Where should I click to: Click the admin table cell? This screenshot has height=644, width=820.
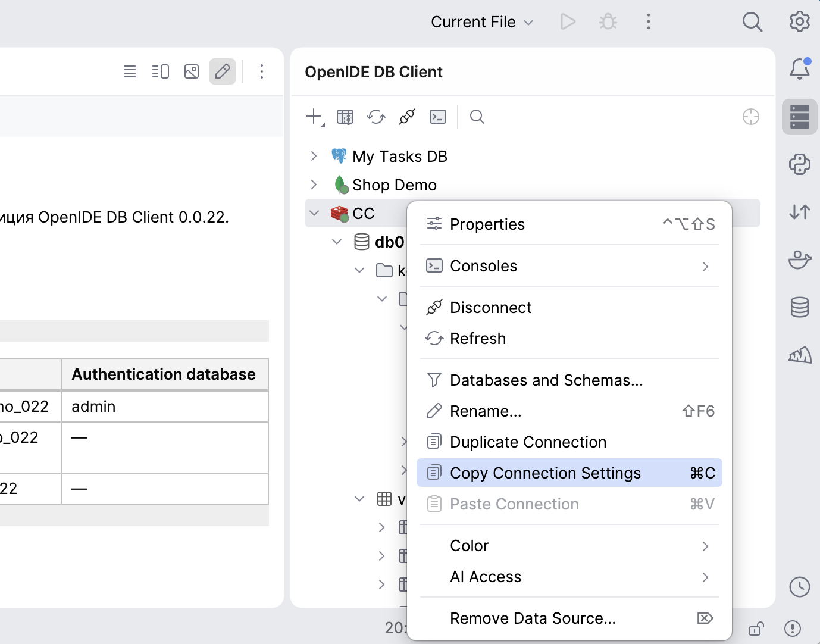(165, 407)
